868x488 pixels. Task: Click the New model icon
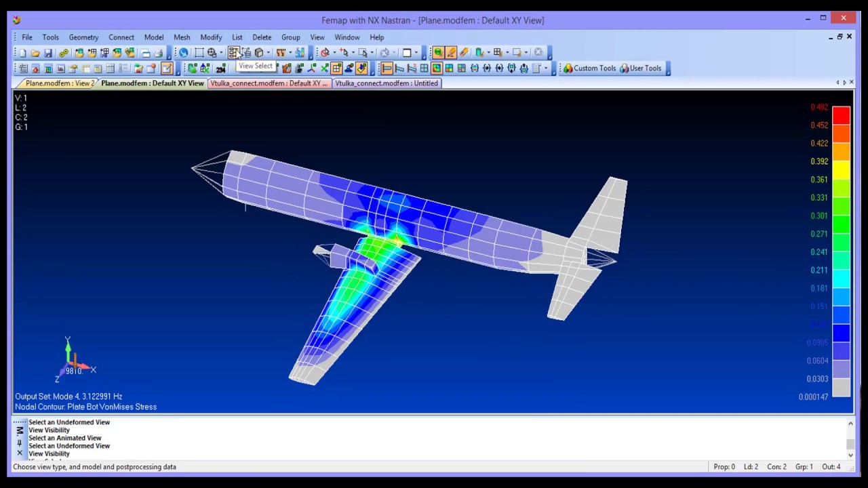pyautogui.click(x=22, y=52)
